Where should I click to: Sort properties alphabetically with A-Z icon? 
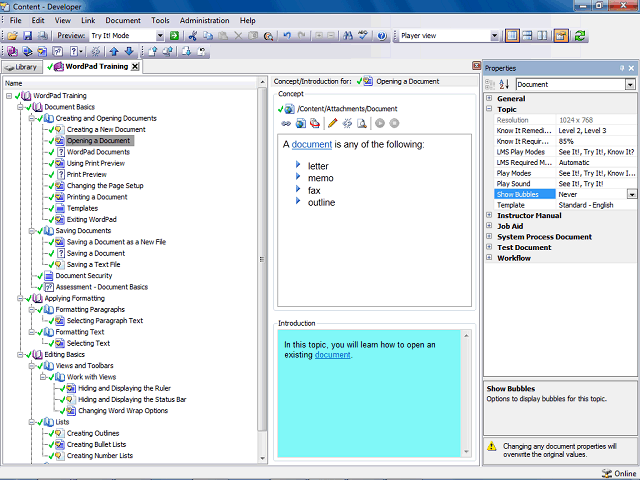click(x=504, y=84)
